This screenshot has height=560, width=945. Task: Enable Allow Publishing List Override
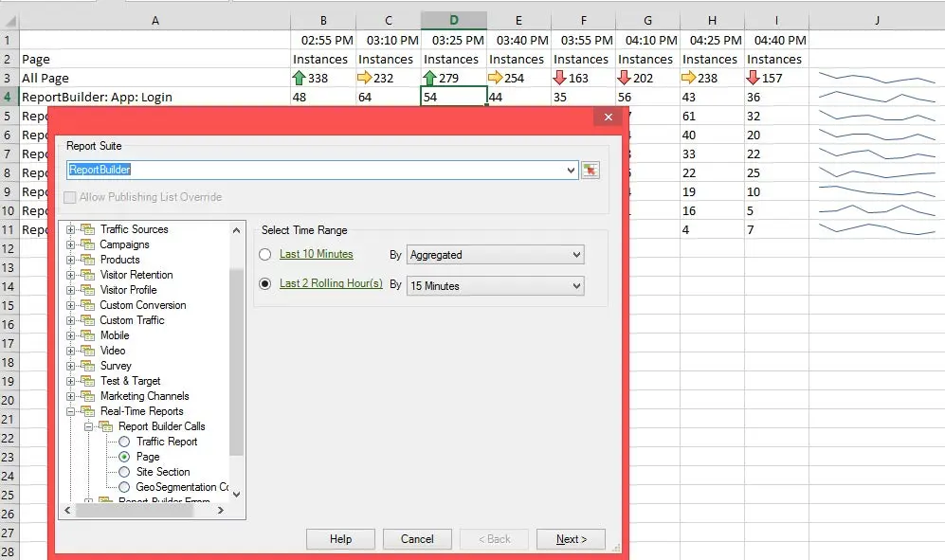[69, 197]
